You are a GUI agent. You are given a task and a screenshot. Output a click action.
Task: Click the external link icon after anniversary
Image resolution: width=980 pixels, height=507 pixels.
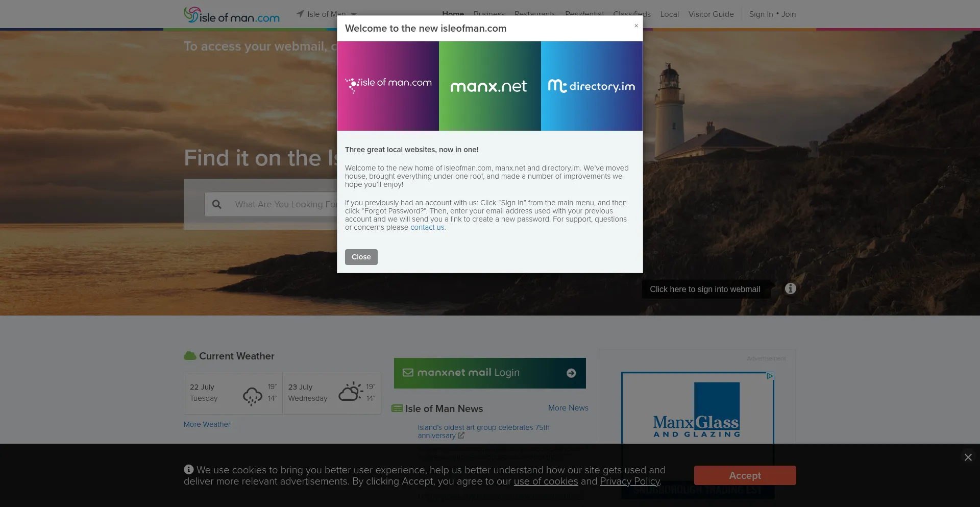coord(461,436)
